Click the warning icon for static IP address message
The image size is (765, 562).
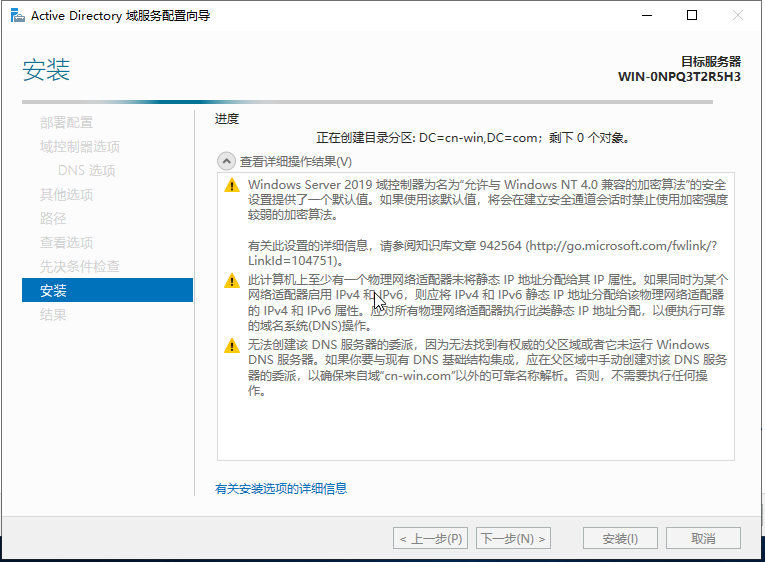[x=232, y=281]
